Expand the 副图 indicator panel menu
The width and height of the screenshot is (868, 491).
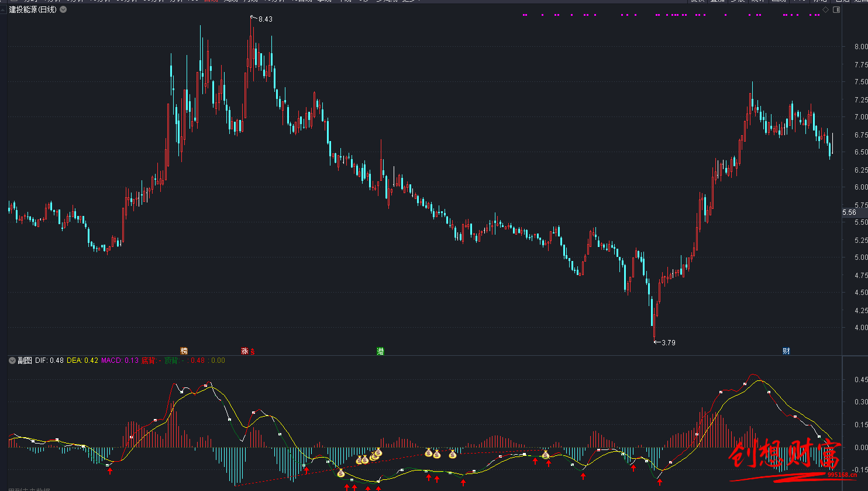pos(12,360)
